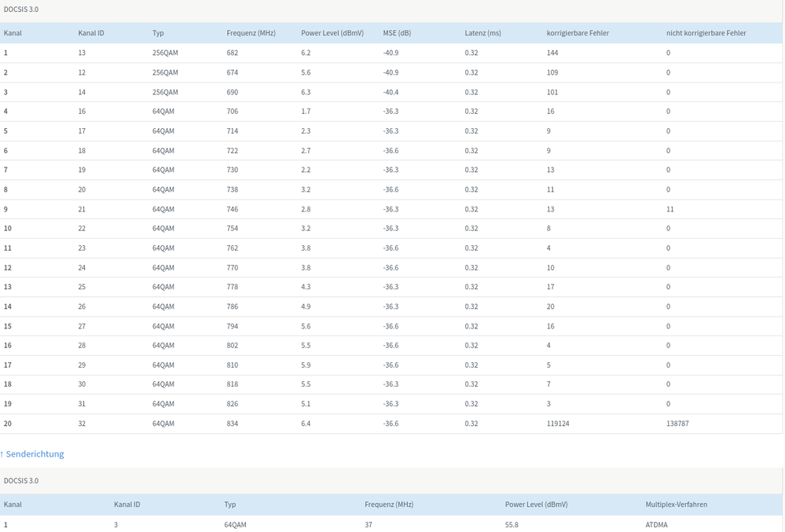This screenshot has height=532, width=785.
Task: Select the power level value 6.2
Action: (x=306, y=53)
